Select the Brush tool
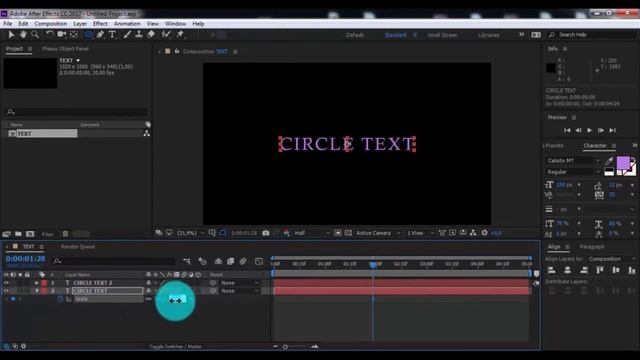 click(x=127, y=35)
